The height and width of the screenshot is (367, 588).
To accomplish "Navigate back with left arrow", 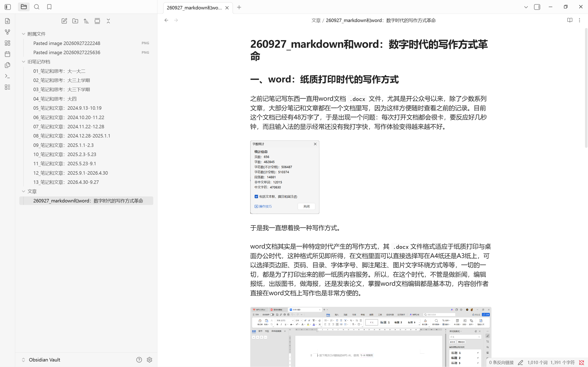I will [x=166, y=20].
